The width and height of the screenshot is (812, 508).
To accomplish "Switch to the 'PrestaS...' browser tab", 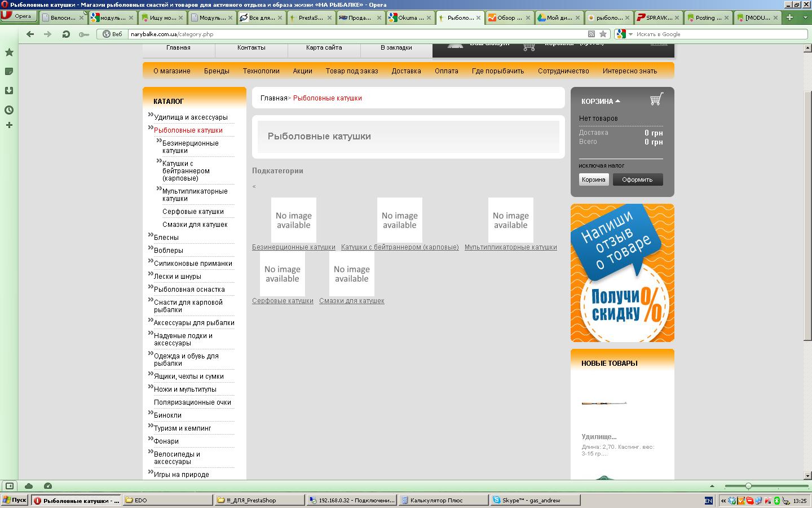I will [310, 17].
